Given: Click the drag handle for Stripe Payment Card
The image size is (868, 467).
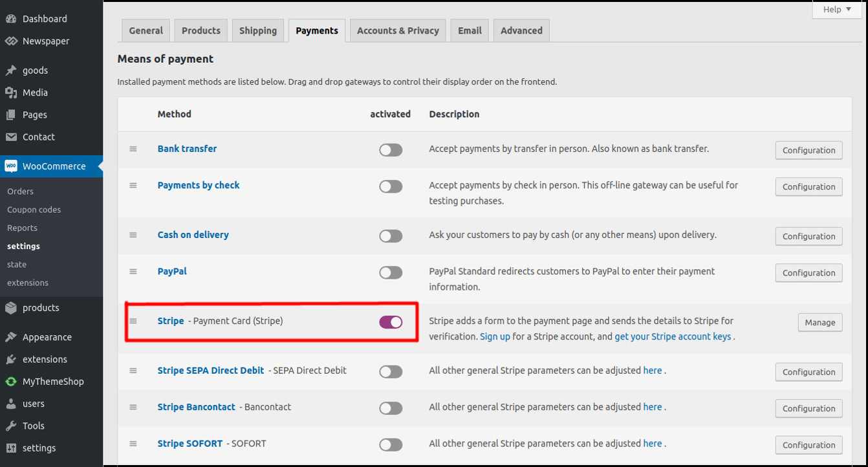Looking at the screenshot, I should 133,321.
